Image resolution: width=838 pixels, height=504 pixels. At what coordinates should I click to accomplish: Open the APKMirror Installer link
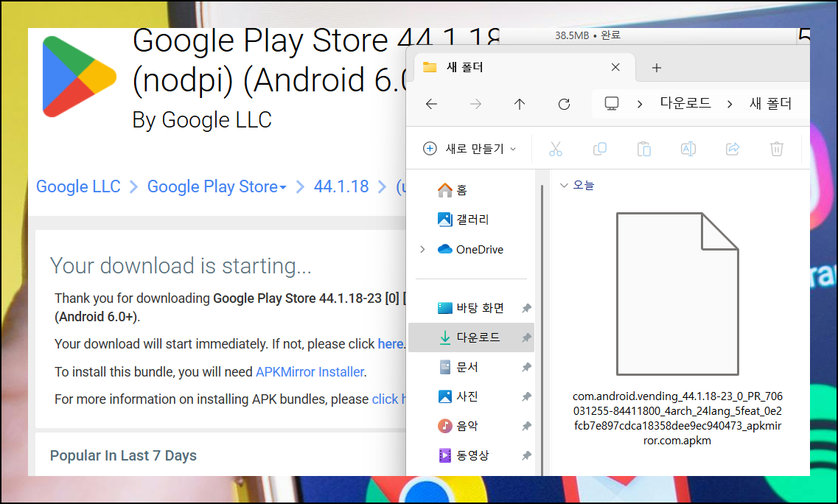pyautogui.click(x=310, y=371)
